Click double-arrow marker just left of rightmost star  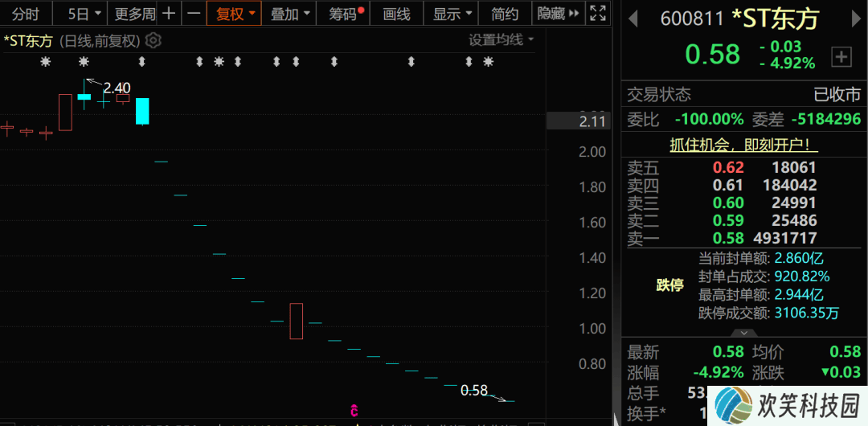coord(469,62)
